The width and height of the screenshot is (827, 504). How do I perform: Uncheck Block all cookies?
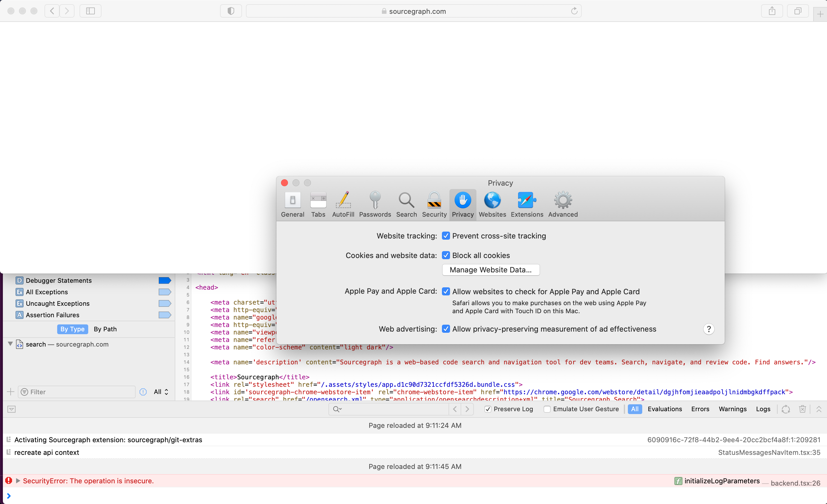tap(446, 255)
